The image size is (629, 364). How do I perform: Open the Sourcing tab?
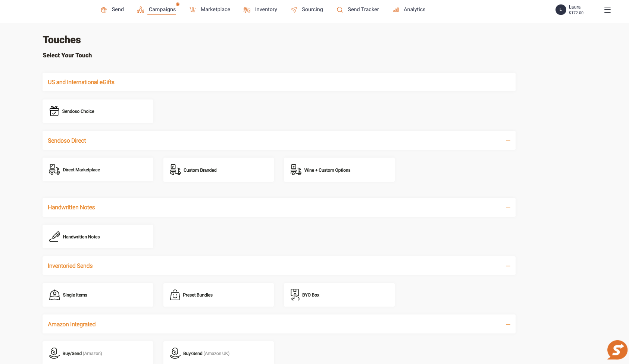click(x=312, y=10)
